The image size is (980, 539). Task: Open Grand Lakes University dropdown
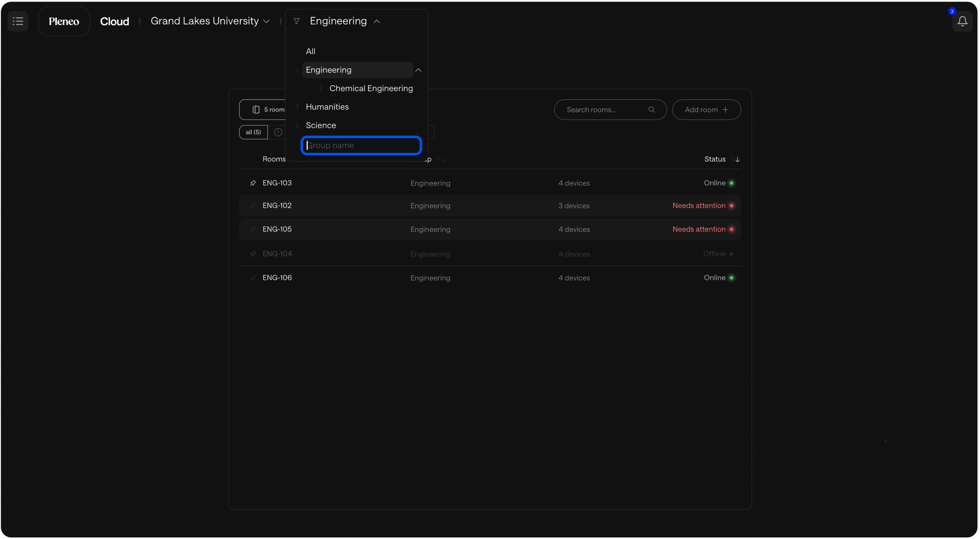click(210, 21)
